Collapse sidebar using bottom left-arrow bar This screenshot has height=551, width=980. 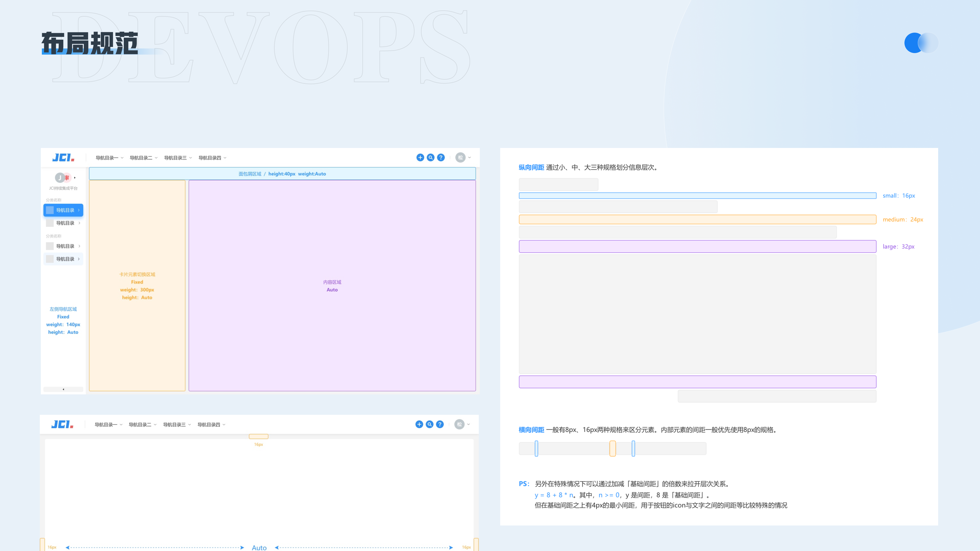pyautogui.click(x=63, y=389)
